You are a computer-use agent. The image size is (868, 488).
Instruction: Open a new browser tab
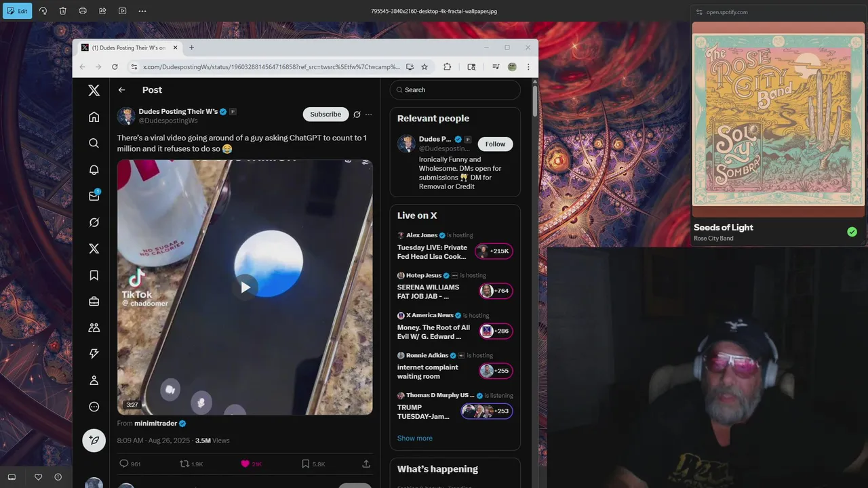191,47
